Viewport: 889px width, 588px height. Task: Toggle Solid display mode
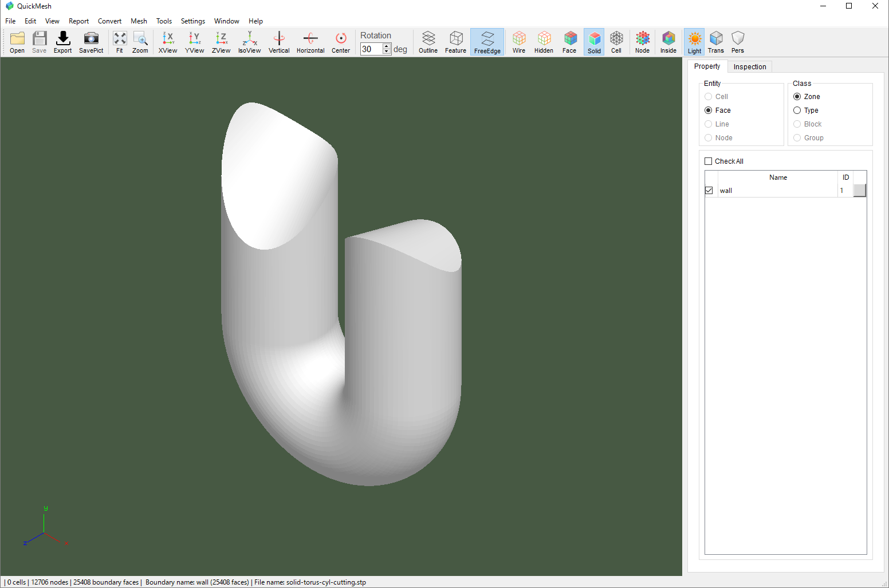(x=595, y=42)
